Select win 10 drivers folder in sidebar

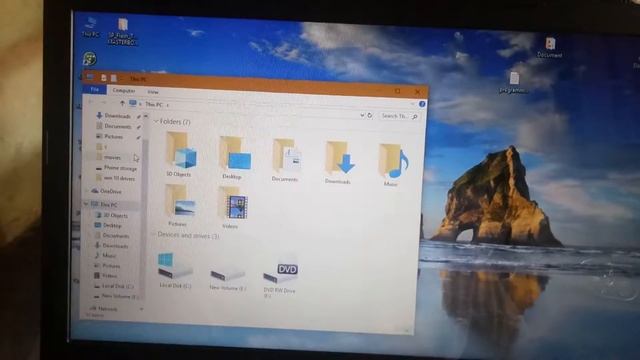[x=119, y=178]
